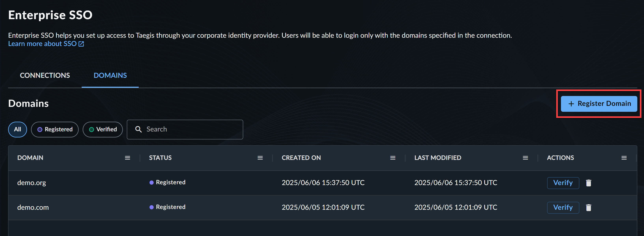Enable the Verified status filter

pyautogui.click(x=103, y=129)
